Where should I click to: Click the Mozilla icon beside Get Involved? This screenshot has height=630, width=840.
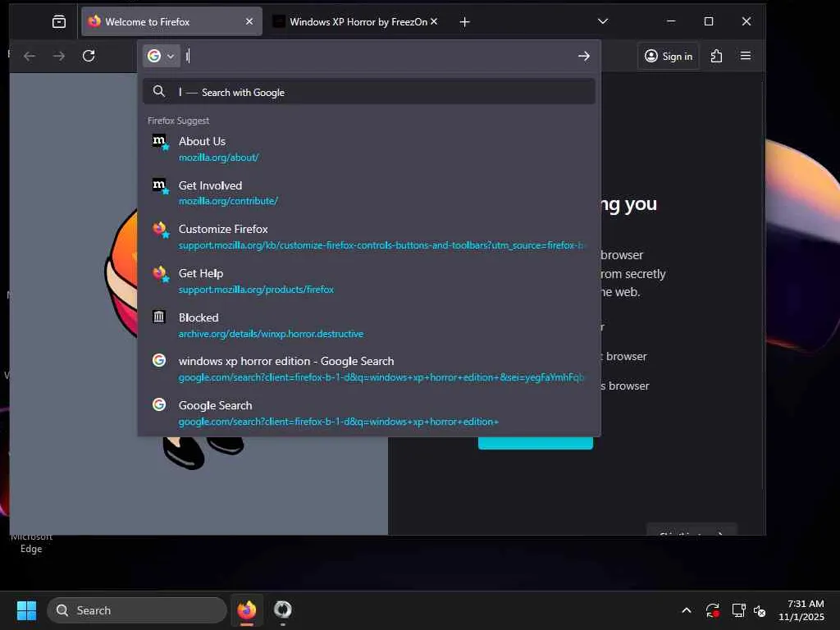(160, 186)
